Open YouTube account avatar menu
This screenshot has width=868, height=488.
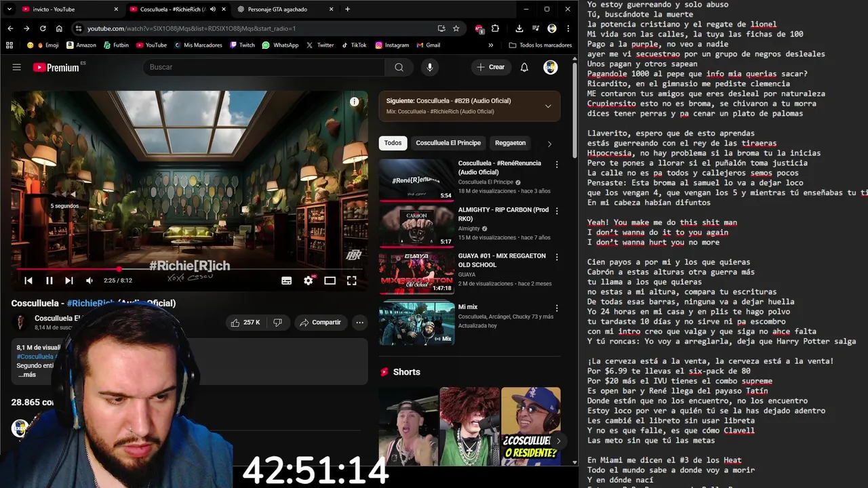[x=551, y=67]
